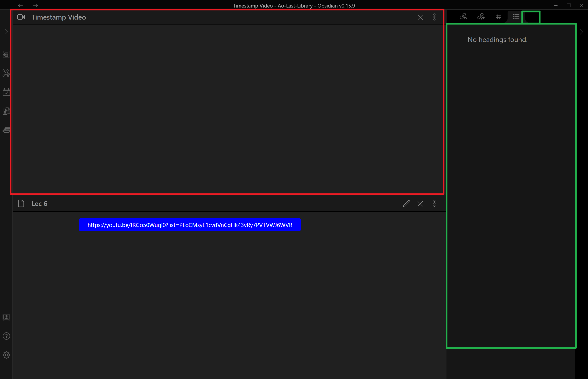Switch to the Timestamp Video tab
The width and height of the screenshot is (588, 379).
58,17
